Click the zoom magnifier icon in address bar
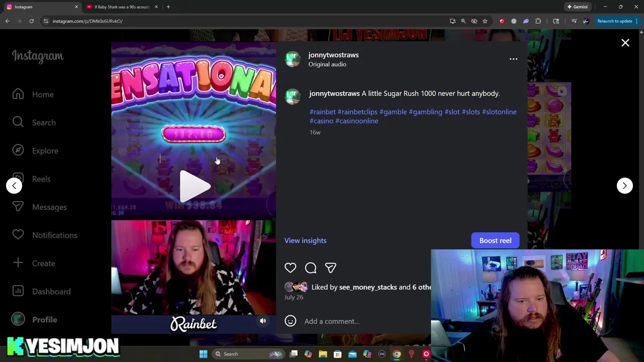Screen dimensions: 644x362 [x=463, y=21]
